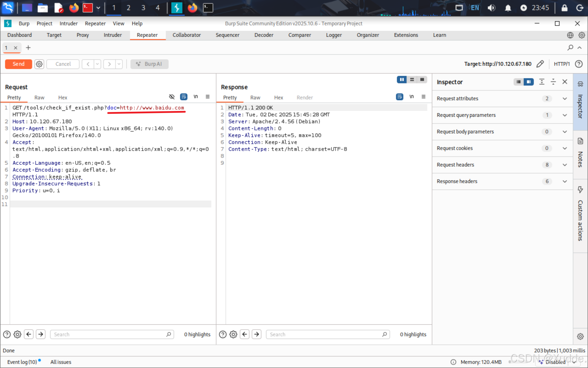Click the edit target pencil icon
The height and width of the screenshot is (368, 588).
point(540,64)
